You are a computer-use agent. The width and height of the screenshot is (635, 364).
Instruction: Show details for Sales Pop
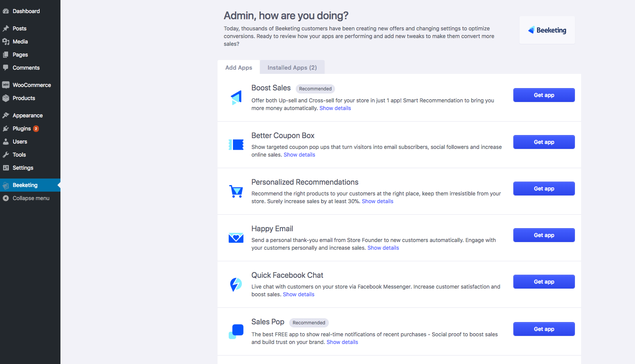tap(342, 342)
